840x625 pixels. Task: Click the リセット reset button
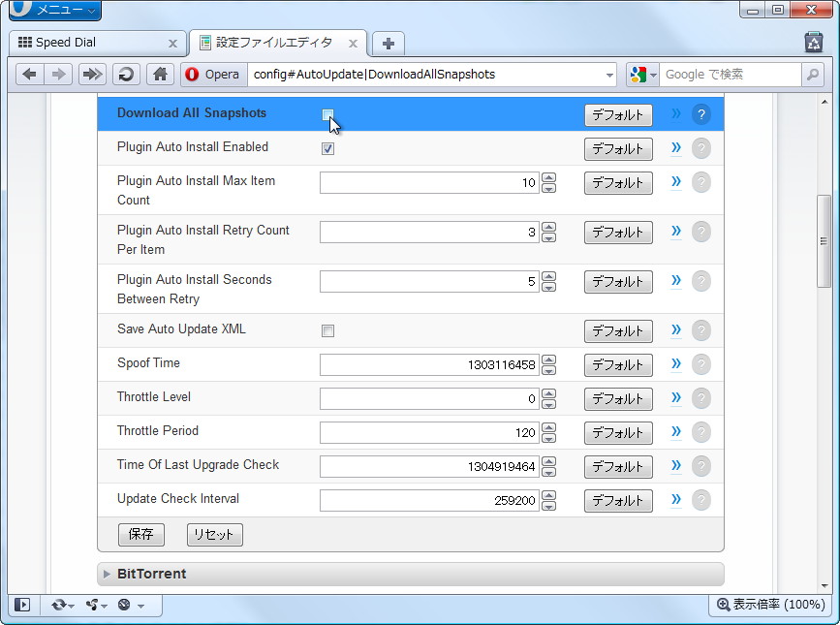coord(214,535)
